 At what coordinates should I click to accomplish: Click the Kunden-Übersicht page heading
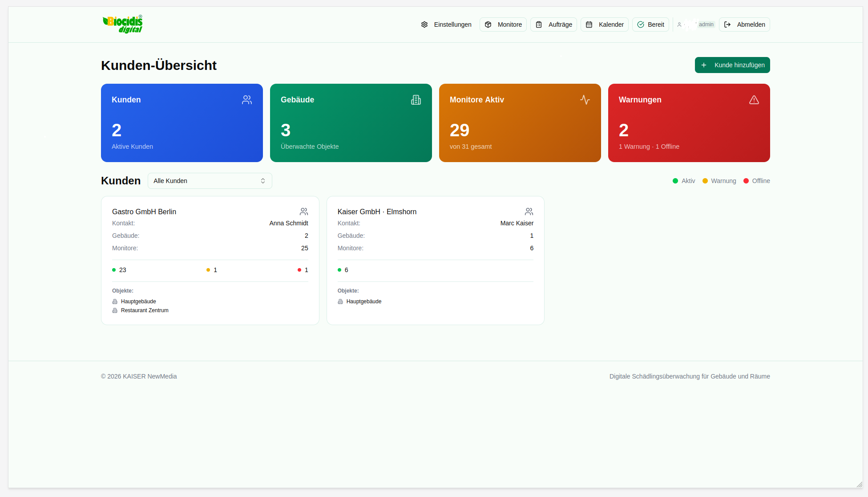(159, 65)
